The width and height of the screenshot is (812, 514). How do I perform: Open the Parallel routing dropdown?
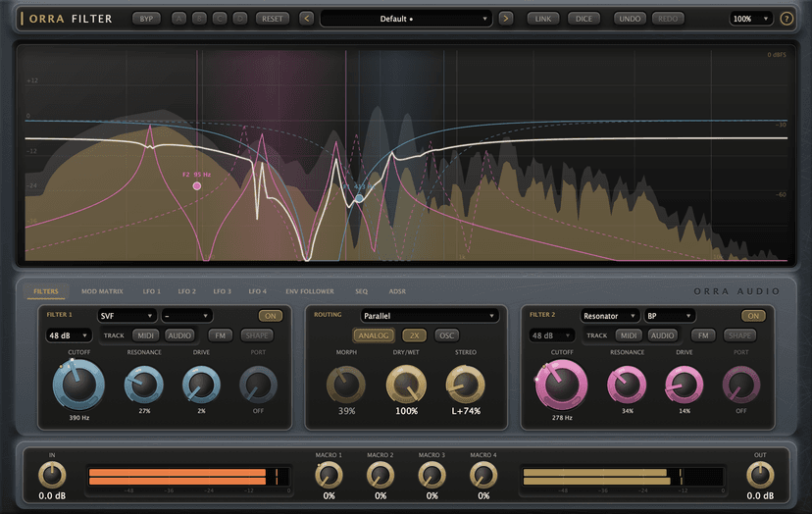pos(430,316)
